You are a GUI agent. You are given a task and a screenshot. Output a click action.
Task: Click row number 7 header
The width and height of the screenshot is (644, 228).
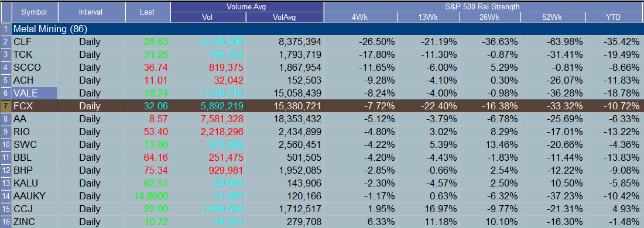coord(5,106)
